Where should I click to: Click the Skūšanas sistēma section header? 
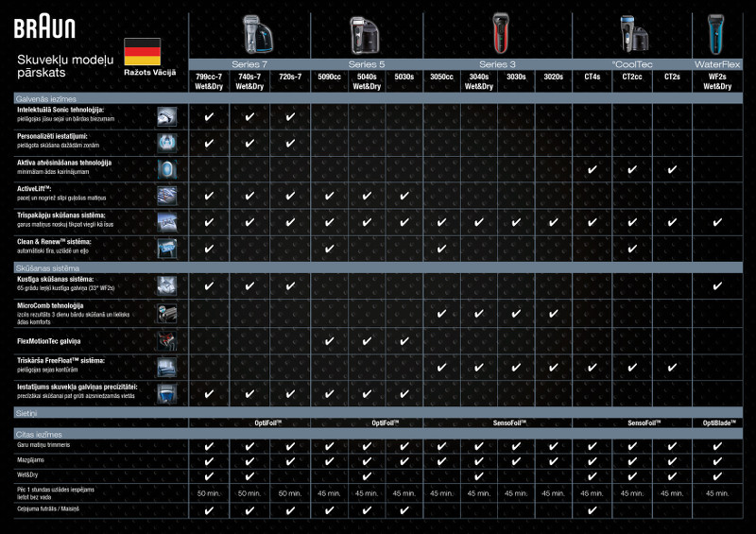[378, 267]
